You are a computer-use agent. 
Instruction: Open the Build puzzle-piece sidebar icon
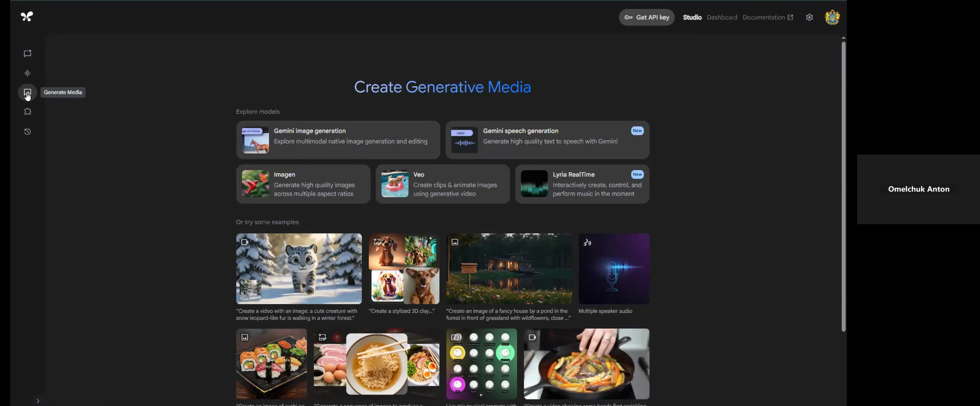click(28, 112)
